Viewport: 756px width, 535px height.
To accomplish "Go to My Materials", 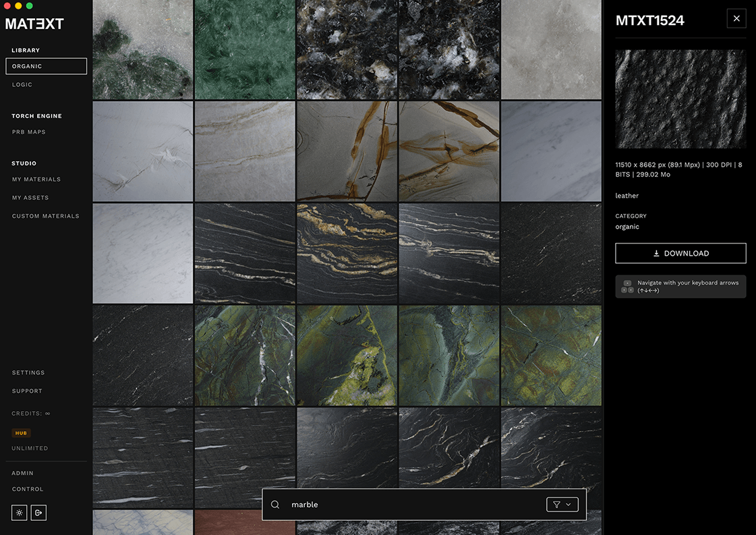I will click(36, 179).
